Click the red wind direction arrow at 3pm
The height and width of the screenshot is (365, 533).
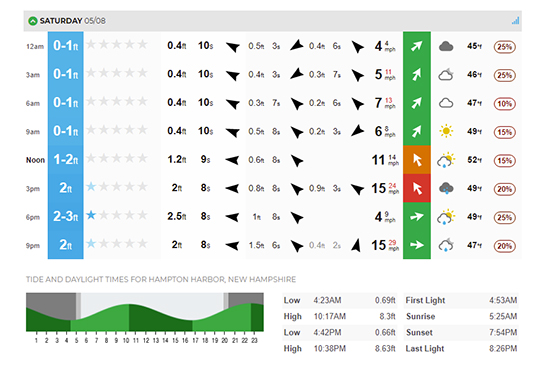[x=417, y=188]
